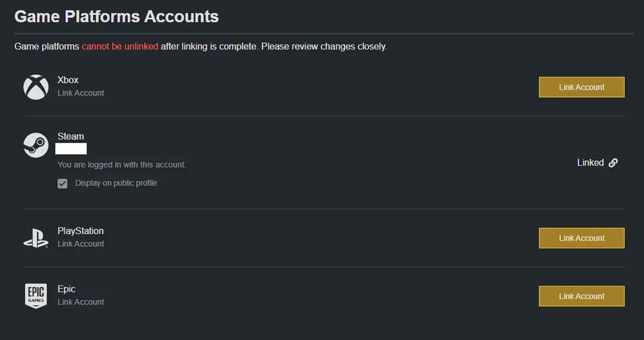The height and width of the screenshot is (340, 644).
Task: Click the Link Account subtext under Epic
Action: tap(81, 302)
